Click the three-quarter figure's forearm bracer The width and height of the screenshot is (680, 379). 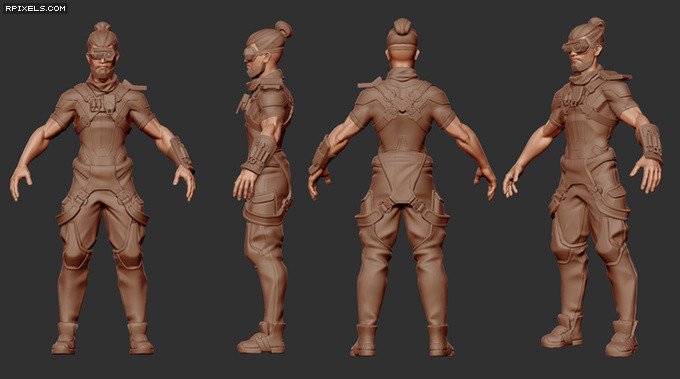click(x=649, y=140)
